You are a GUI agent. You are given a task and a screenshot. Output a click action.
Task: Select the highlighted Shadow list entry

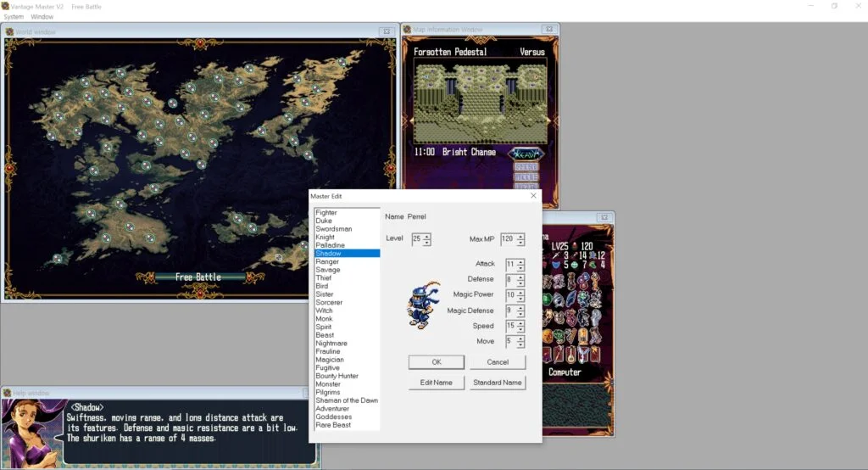[347, 254]
